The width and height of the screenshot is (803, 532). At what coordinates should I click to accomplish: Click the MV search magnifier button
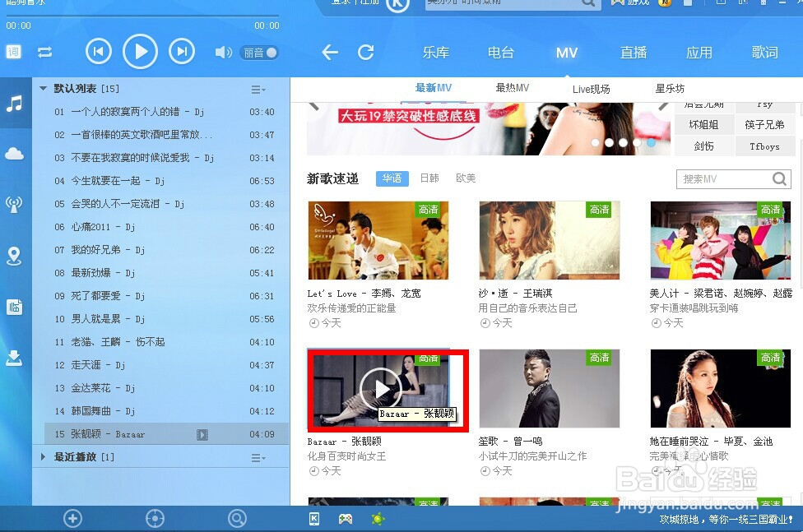click(779, 178)
